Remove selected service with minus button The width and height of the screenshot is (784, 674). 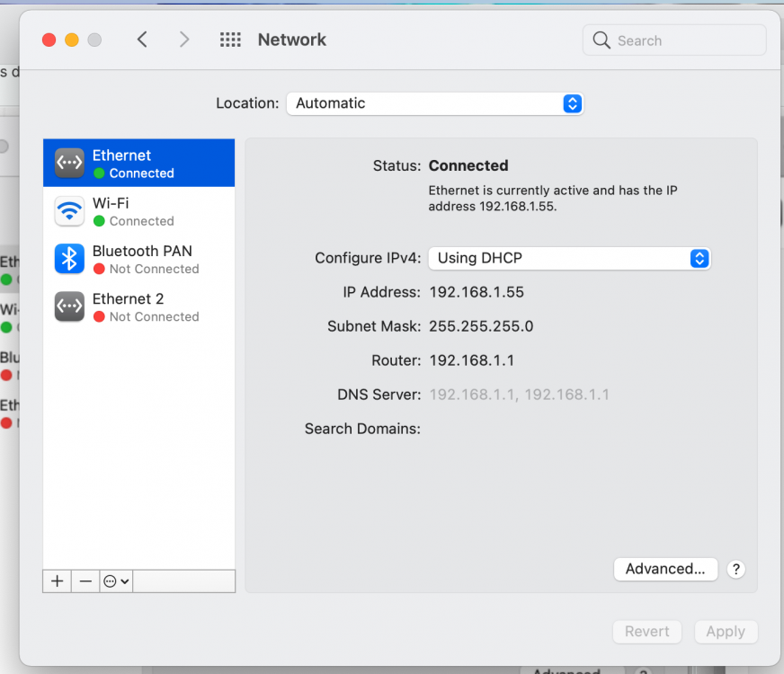point(85,581)
